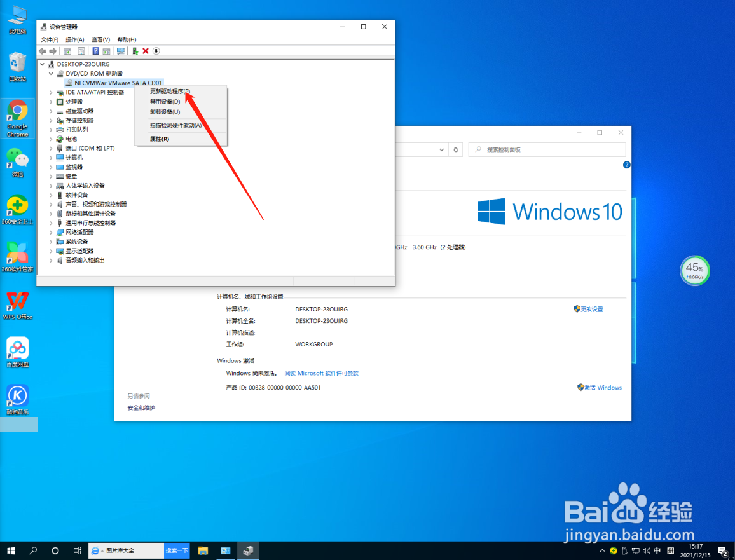Open the 查看(V) menu
Image resolution: width=735 pixels, height=560 pixels.
100,39
